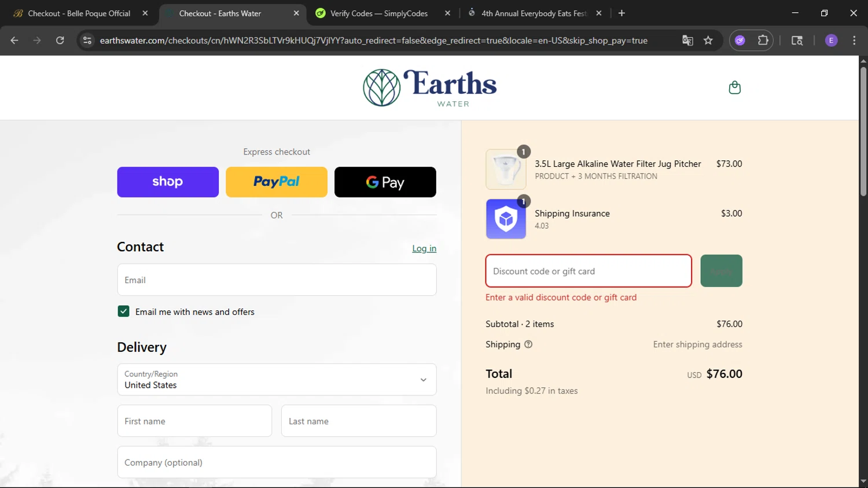Click the Shipping Insurance item name
This screenshot has width=868, height=488.
pos(572,214)
